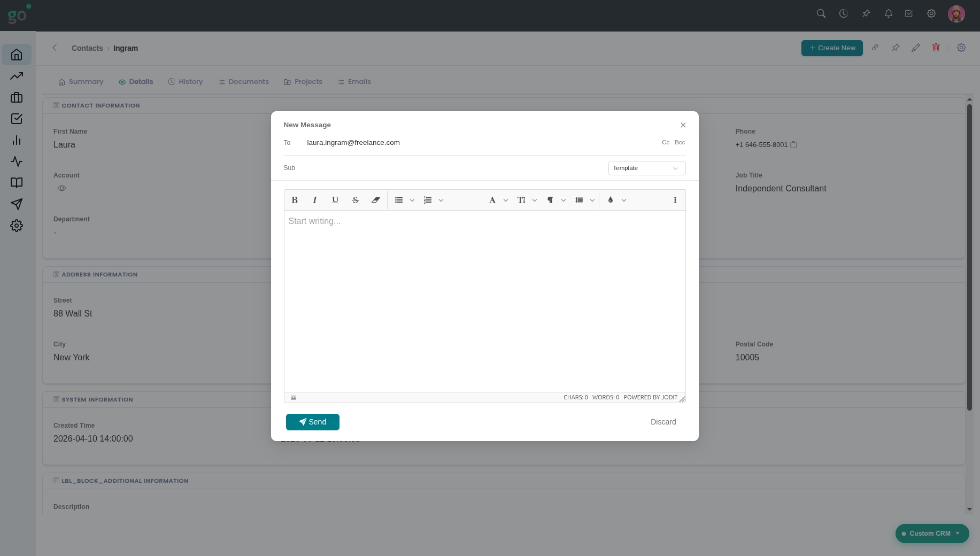The image size is (980, 556).
Task: Toggle the Account eye visibility icon
Action: click(x=62, y=188)
